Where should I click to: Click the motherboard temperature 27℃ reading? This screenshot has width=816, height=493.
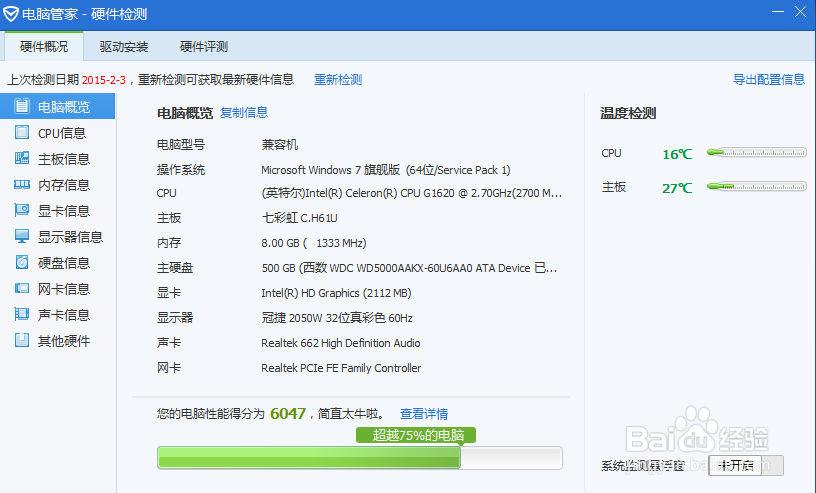click(677, 188)
